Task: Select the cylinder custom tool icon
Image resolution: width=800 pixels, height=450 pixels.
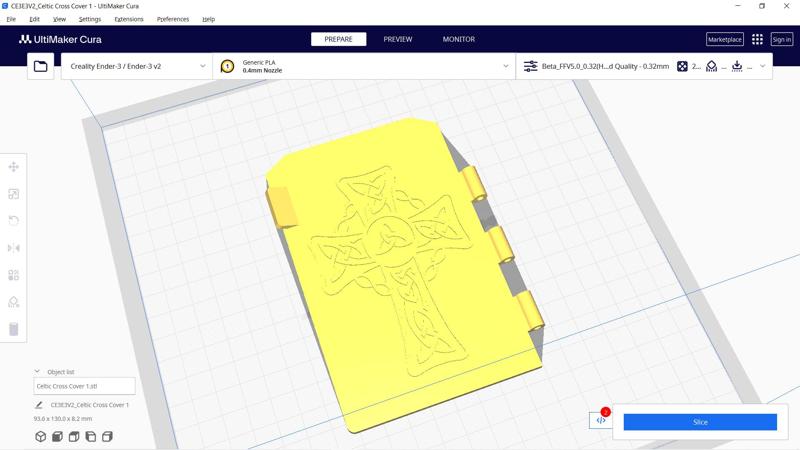Action: [x=14, y=329]
